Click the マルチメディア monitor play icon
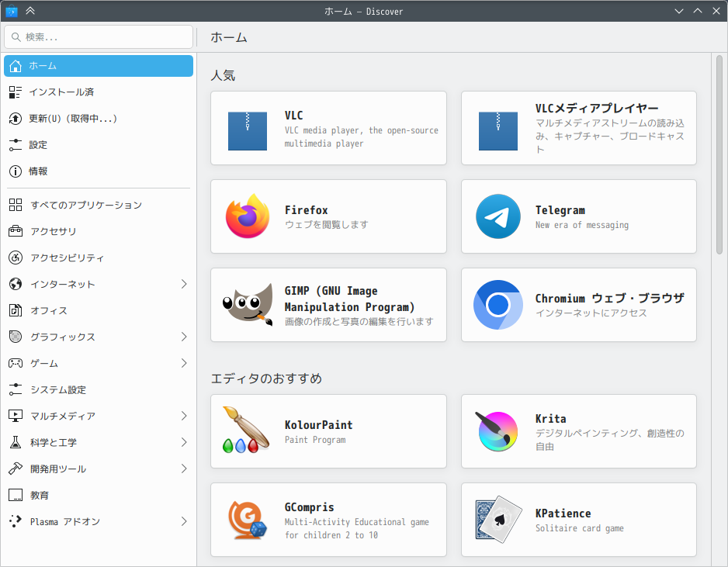Screen dimensions: 728x567 16,416
